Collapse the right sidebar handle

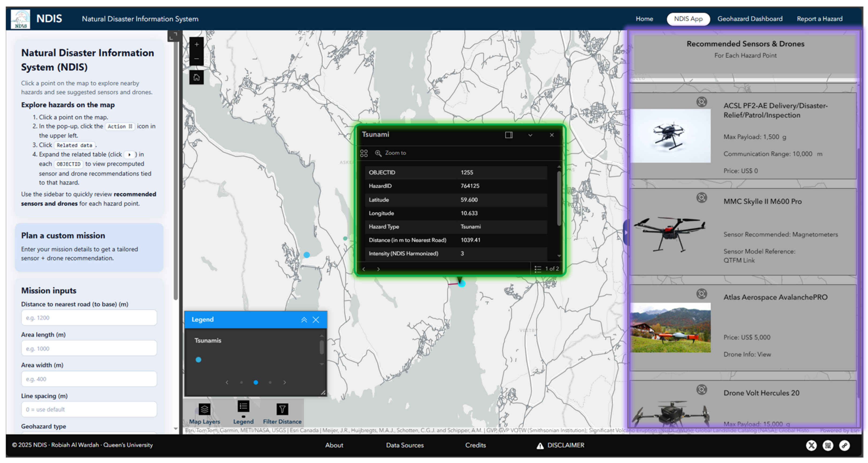tap(626, 232)
